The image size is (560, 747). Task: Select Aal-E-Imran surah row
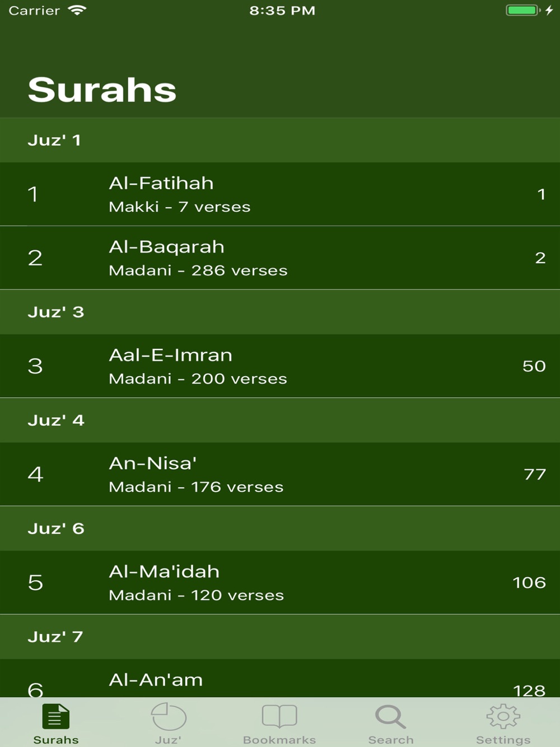(280, 366)
